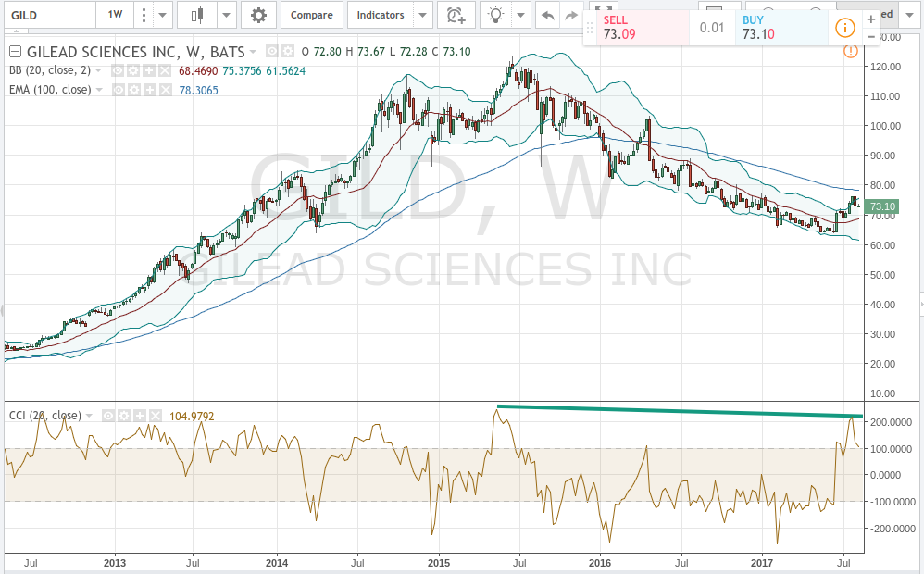This screenshot has height=574, width=924.
Task: Open EMA indicator settings gear
Action: click(x=133, y=90)
